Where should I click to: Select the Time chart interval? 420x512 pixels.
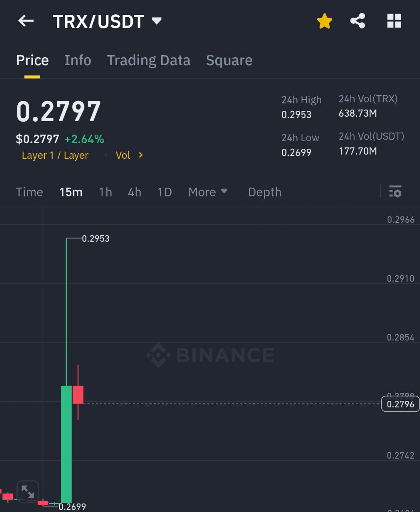(x=29, y=192)
